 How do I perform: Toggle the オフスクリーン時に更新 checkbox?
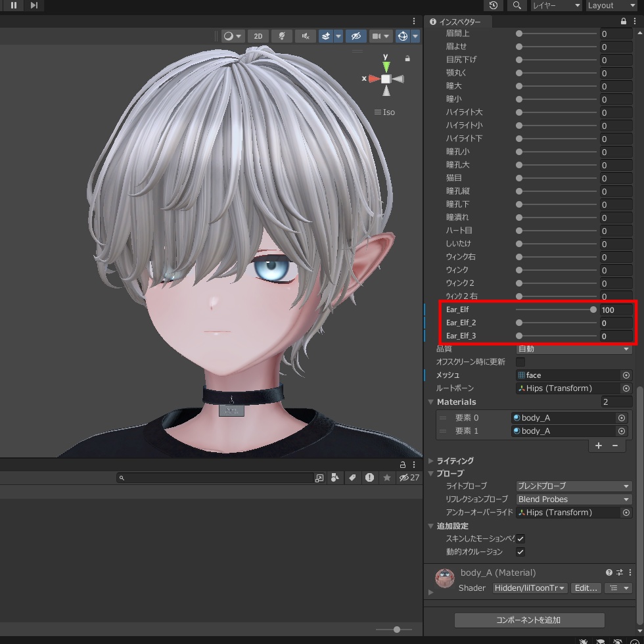[519, 361]
